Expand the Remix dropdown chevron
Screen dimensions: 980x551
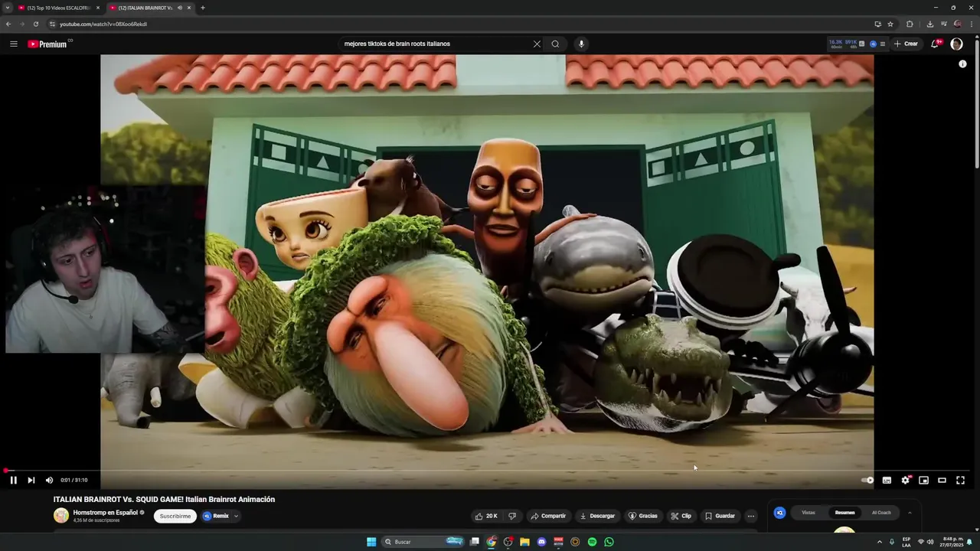coord(236,516)
